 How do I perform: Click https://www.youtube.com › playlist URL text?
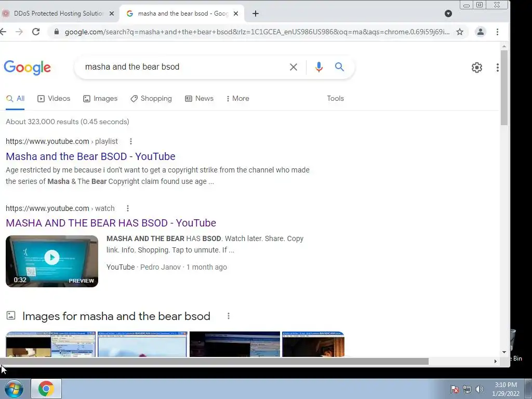click(62, 141)
